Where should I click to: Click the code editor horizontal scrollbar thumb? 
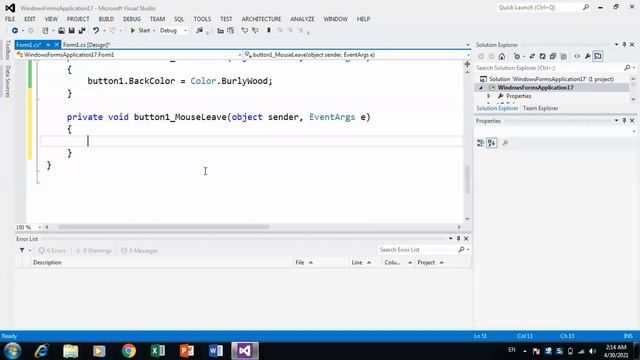(163, 227)
